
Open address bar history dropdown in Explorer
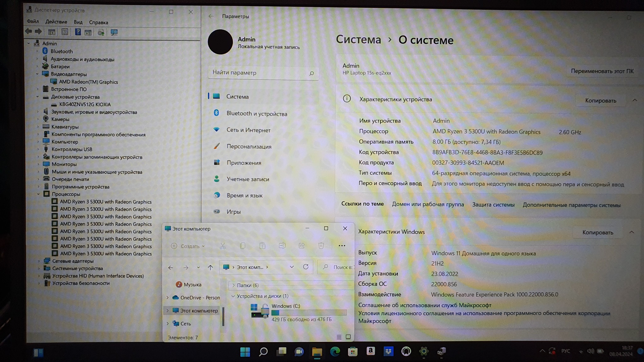(x=292, y=267)
